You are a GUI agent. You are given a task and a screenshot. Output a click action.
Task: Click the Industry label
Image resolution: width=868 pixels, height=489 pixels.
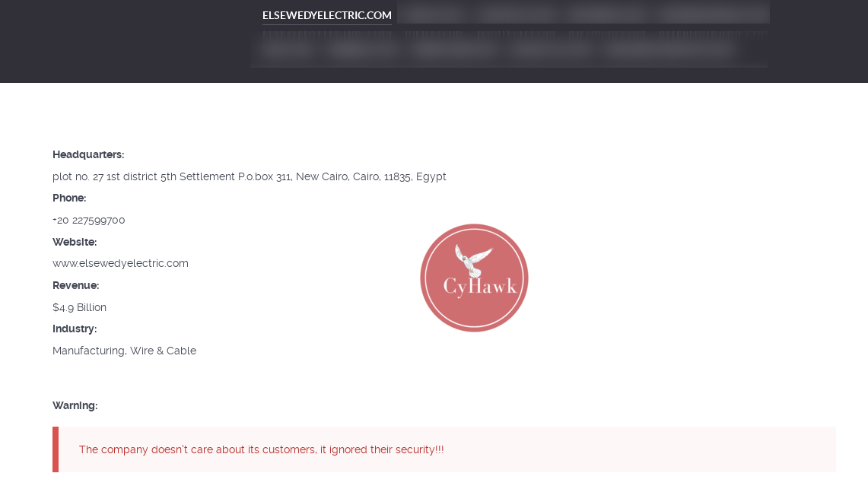tap(75, 329)
